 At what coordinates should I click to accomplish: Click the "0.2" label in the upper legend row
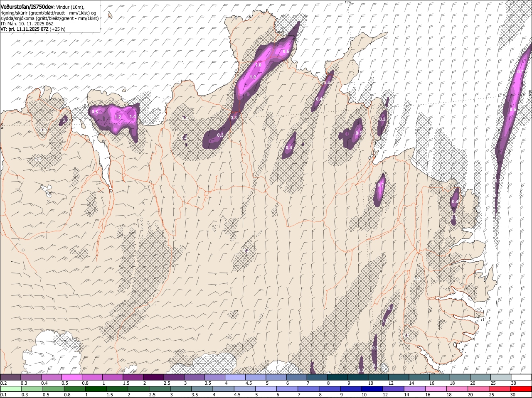tap(3, 383)
